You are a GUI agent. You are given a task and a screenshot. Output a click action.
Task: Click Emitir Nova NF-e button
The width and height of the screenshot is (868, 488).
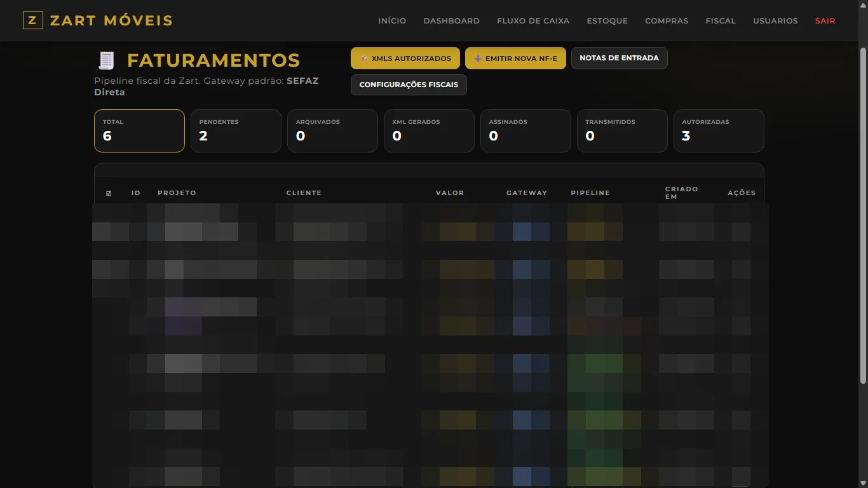tap(515, 58)
